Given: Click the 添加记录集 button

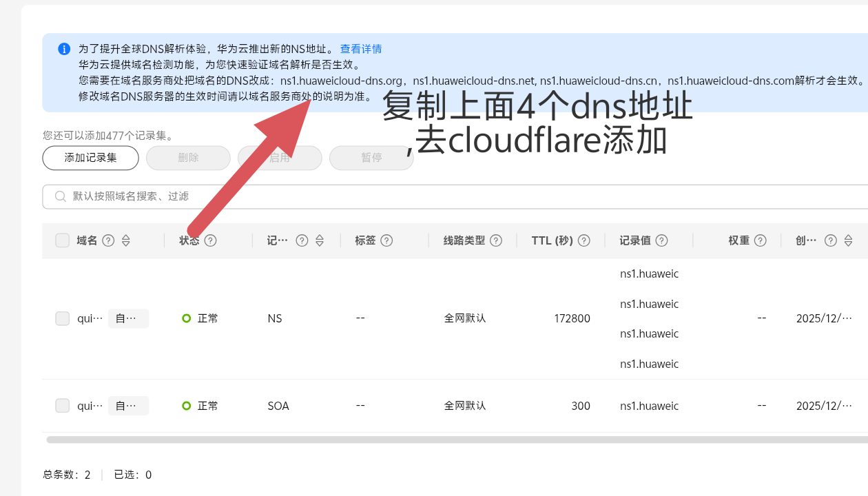Looking at the screenshot, I should (x=91, y=158).
